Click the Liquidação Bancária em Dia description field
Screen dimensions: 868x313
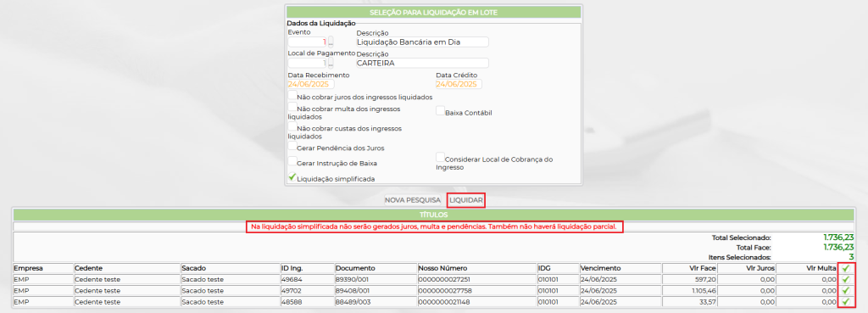click(422, 42)
